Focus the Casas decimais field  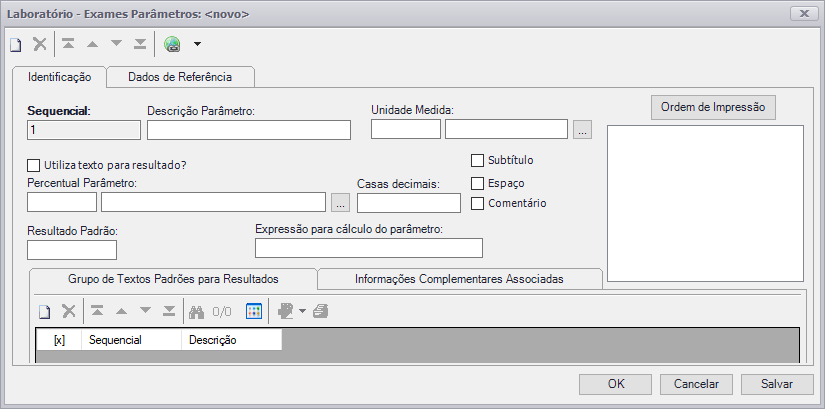point(409,203)
